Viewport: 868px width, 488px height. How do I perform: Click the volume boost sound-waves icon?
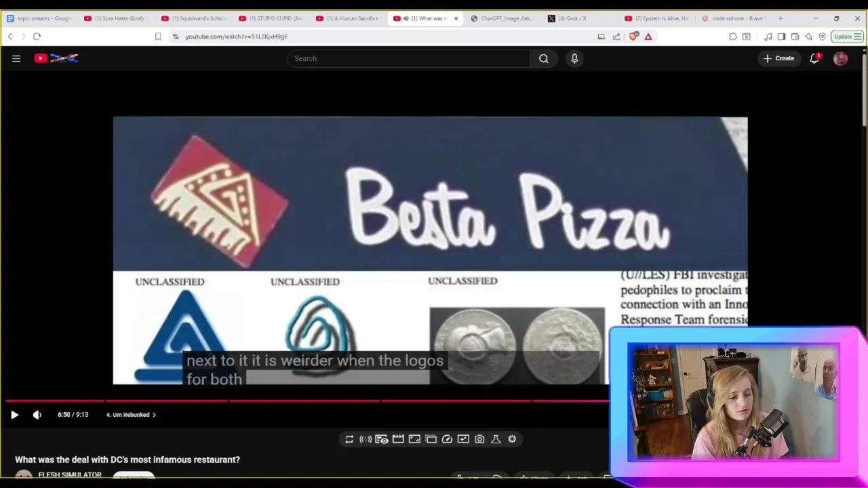pyautogui.click(x=366, y=439)
